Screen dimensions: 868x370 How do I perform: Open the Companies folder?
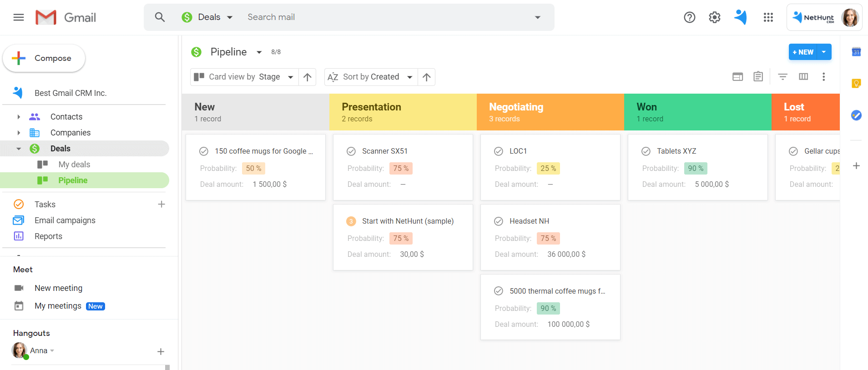click(71, 133)
